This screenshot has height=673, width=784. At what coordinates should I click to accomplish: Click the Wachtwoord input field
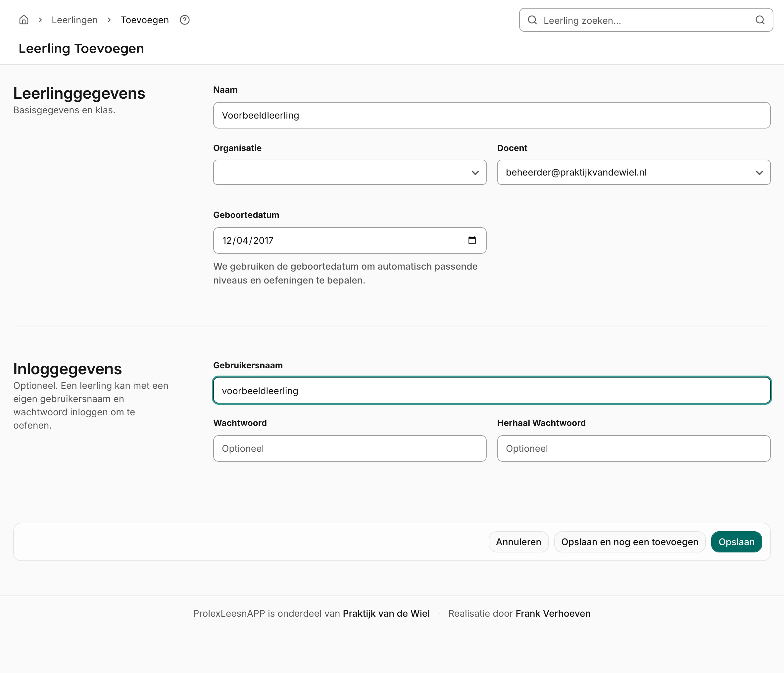(350, 448)
